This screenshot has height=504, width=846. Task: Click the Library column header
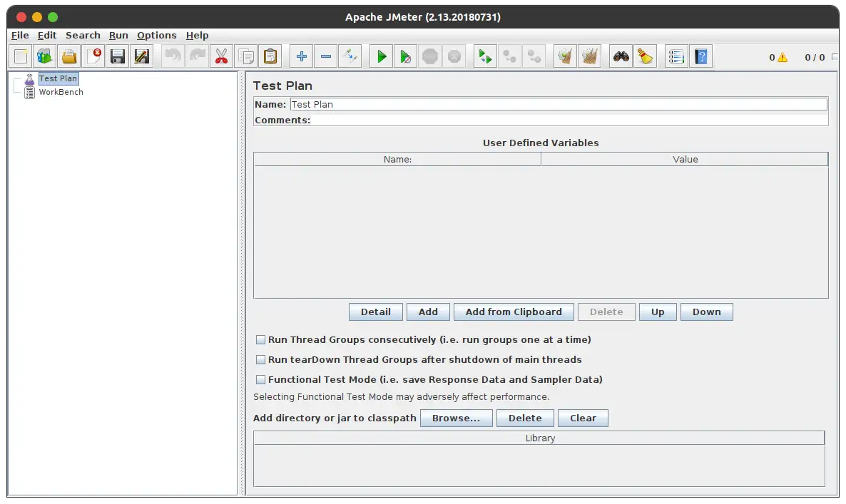click(x=539, y=438)
